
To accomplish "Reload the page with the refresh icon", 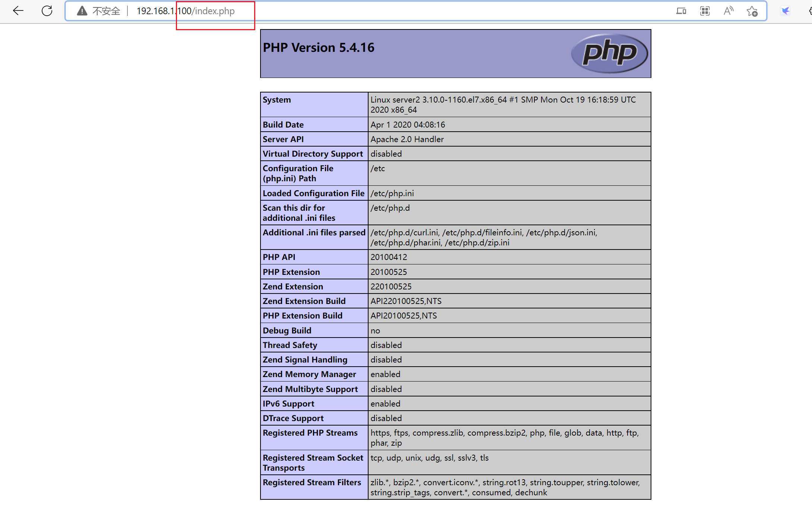I will pos(47,11).
